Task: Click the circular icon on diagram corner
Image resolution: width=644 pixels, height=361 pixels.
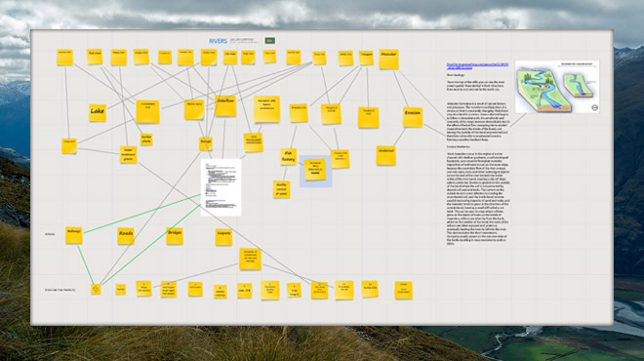Action: pyautogui.click(x=594, y=108)
